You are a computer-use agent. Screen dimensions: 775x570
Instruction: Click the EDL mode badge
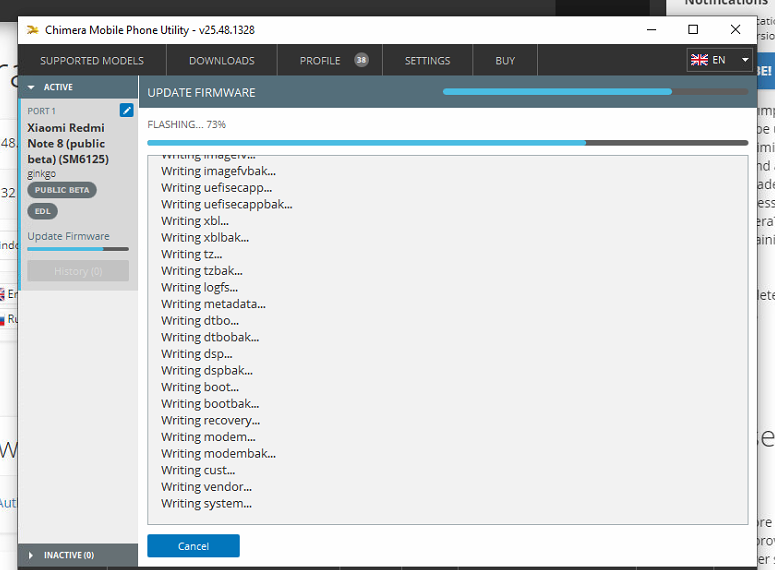coord(43,211)
